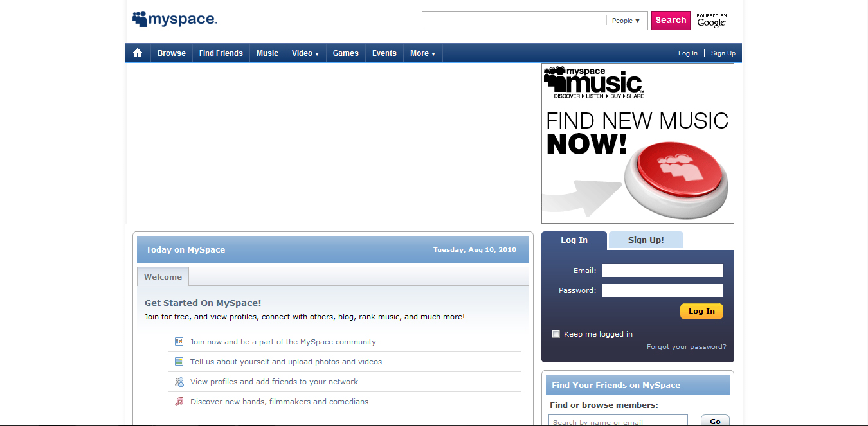868x426 pixels.
Task: Click the music note icon beside Discover new bands
Action: click(x=179, y=402)
